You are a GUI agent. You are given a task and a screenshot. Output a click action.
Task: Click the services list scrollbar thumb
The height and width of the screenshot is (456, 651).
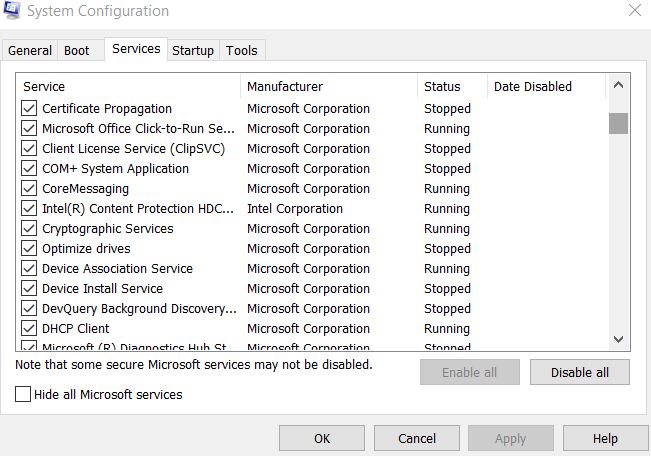618,123
